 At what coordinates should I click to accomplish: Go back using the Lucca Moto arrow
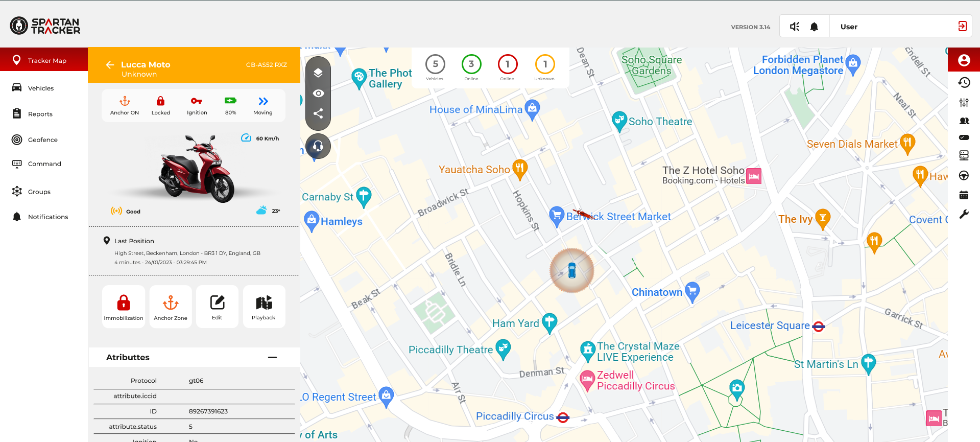pos(110,64)
